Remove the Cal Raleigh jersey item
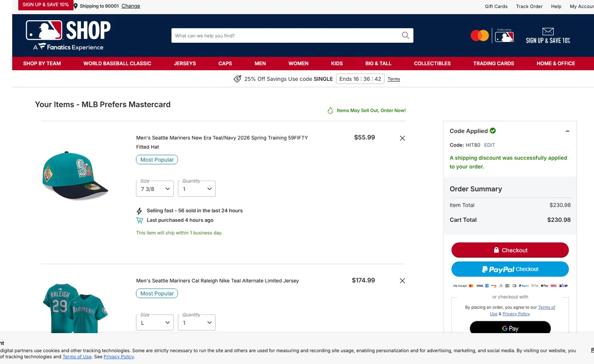The width and height of the screenshot is (594, 364). (x=402, y=281)
